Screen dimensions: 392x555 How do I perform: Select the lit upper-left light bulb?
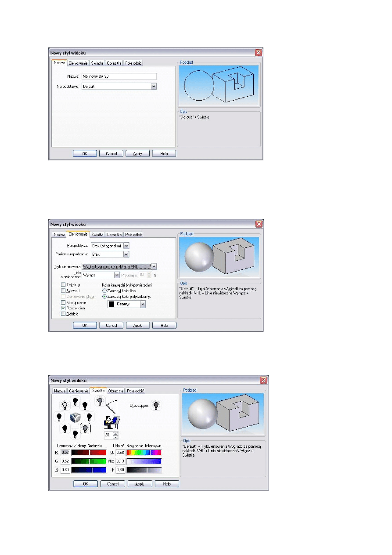click(x=65, y=405)
